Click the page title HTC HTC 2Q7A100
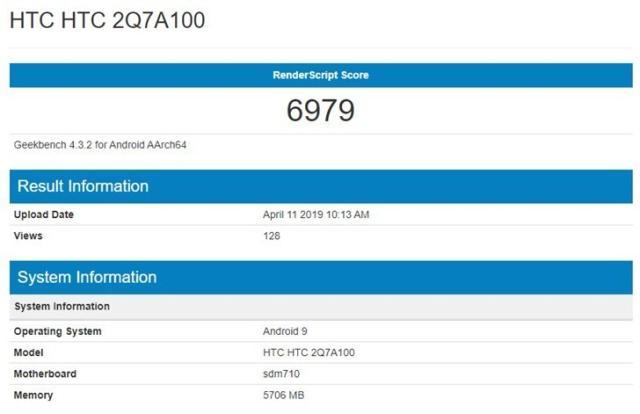This screenshot has width=640, height=414. [107, 20]
